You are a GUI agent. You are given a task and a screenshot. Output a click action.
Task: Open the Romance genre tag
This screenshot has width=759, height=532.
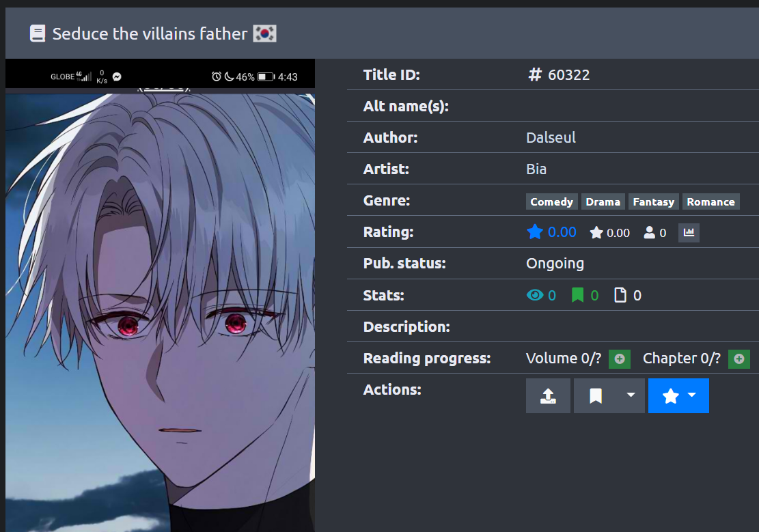pyautogui.click(x=710, y=202)
